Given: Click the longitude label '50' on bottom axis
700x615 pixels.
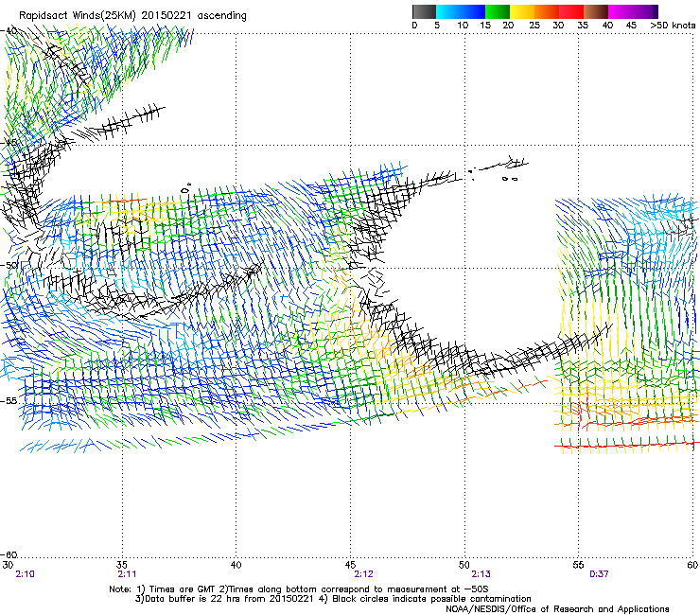Looking at the screenshot, I should 464,565.
